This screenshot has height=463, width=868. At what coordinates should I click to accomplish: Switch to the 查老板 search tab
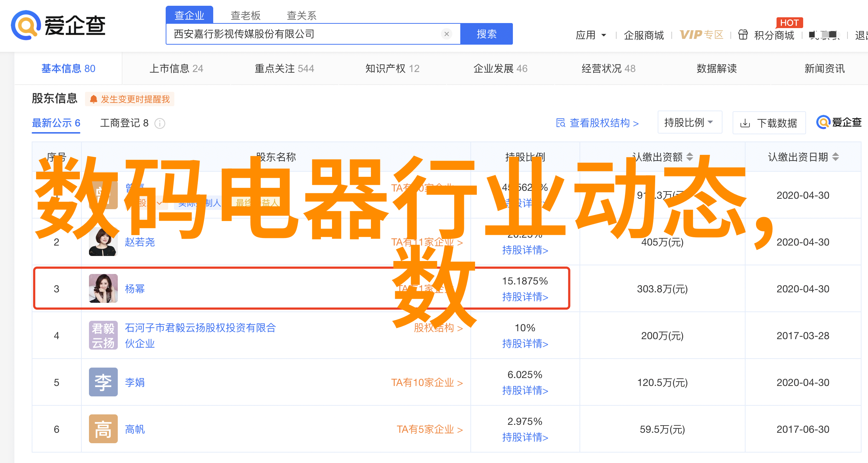pos(246,15)
